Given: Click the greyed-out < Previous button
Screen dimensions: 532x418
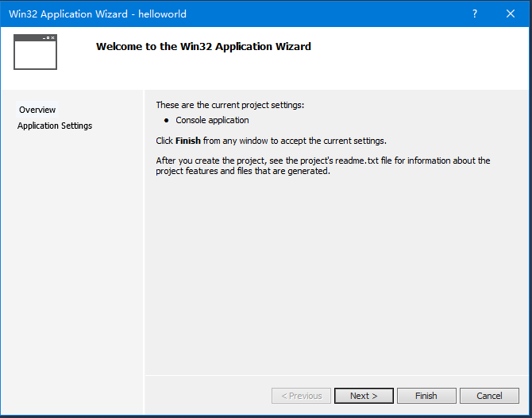Looking at the screenshot, I should pos(300,396).
